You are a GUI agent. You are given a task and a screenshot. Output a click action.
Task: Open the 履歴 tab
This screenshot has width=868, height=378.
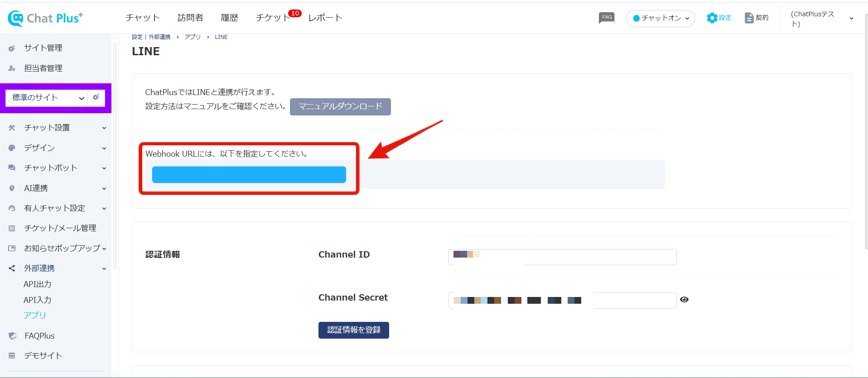229,18
